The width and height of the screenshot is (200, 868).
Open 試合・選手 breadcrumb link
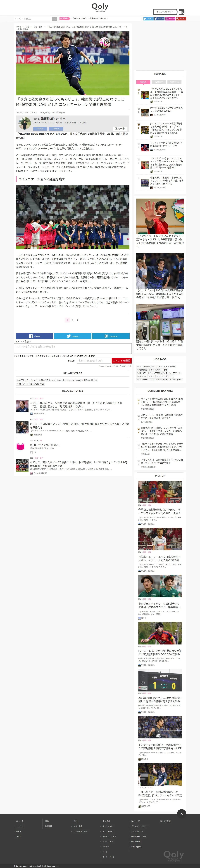[38, 27]
